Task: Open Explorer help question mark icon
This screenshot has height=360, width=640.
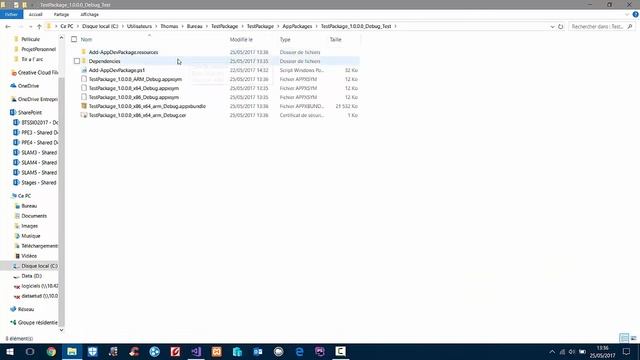Action: pyautogui.click(x=636, y=14)
